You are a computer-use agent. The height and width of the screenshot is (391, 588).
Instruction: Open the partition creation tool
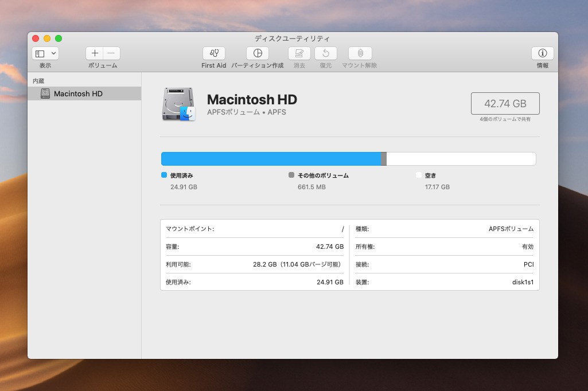pos(258,53)
